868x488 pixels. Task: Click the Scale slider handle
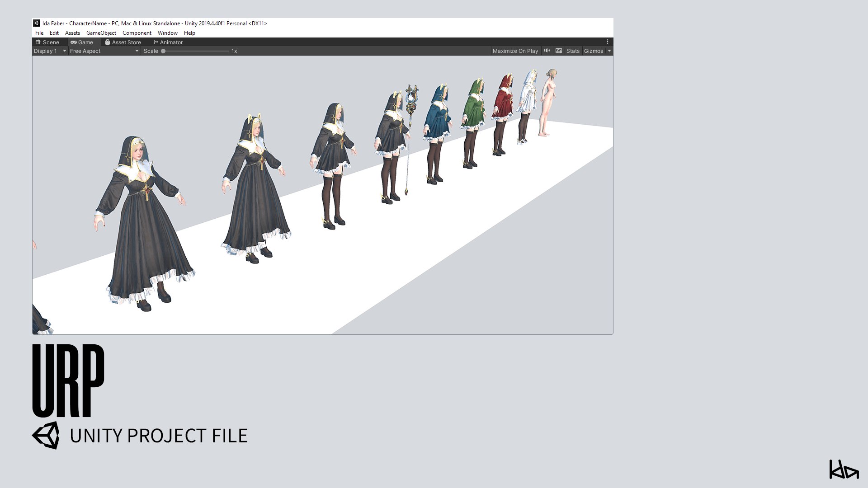163,51
